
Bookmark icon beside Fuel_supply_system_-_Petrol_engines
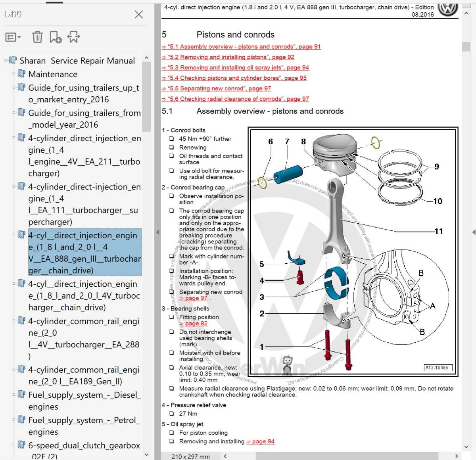[21, 420]
